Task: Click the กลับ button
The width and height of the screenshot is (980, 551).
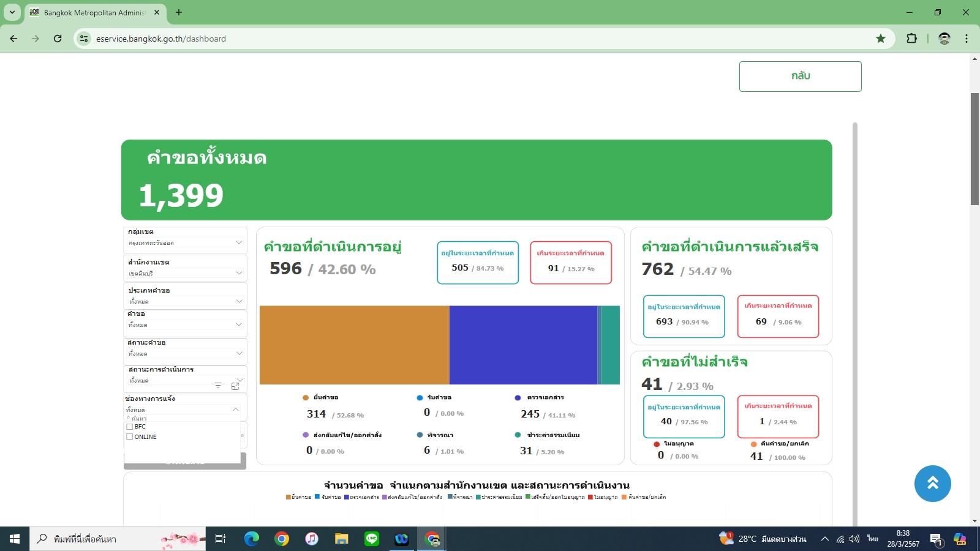Action: (800, 77)
